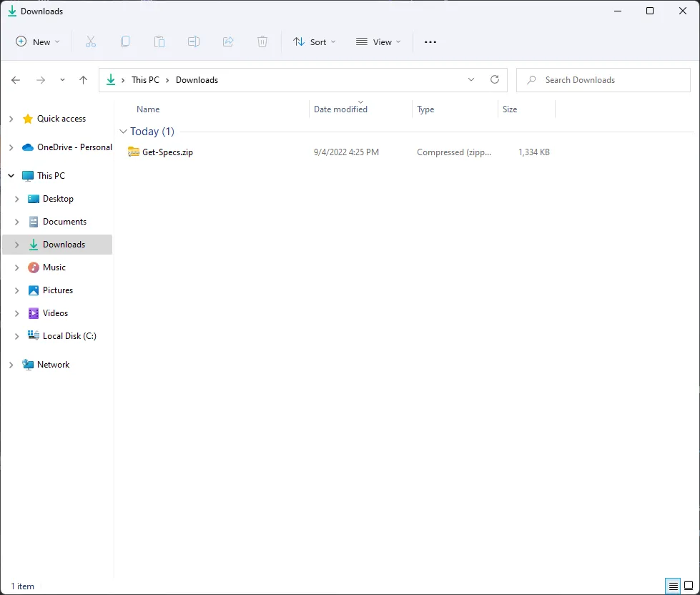This screenshot has height=595, width=700.
Task: Click the back navigation arrow
Action: 16,79
